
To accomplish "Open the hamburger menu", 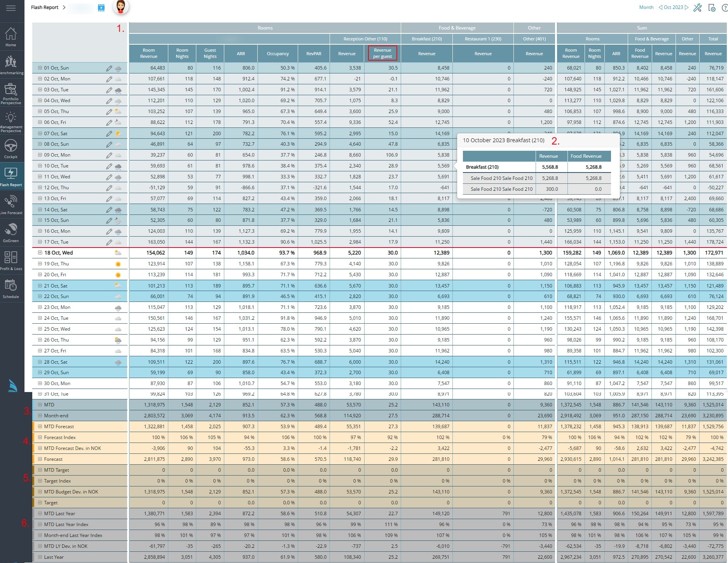I will click(11, 8).
